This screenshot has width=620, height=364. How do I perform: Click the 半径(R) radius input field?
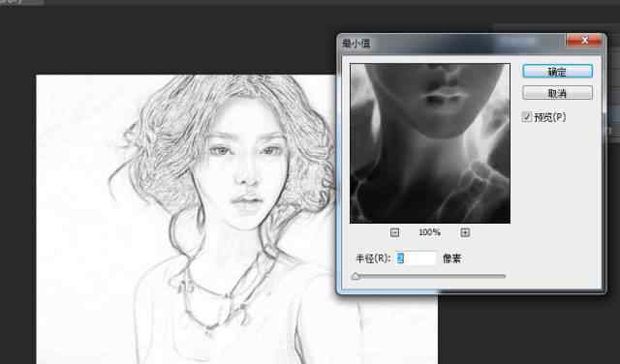(416, 258)
